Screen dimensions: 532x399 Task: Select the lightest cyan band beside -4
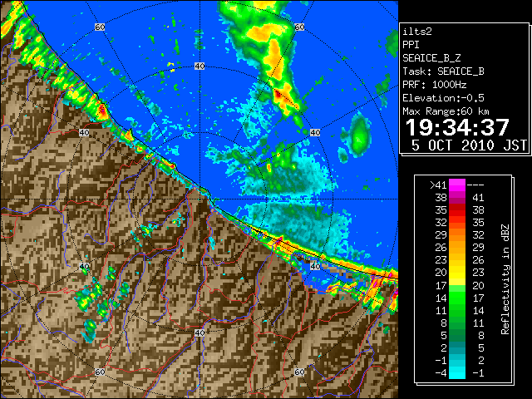click(x=457, y=373)
